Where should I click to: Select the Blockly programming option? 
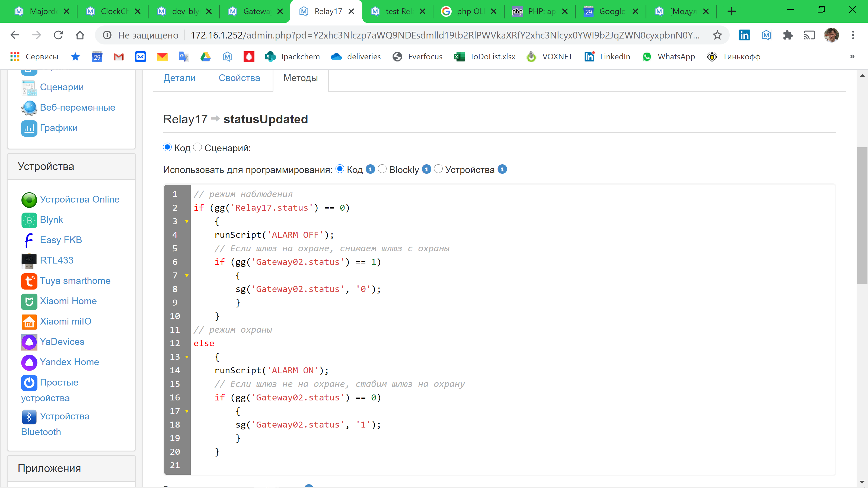(383, 170)
